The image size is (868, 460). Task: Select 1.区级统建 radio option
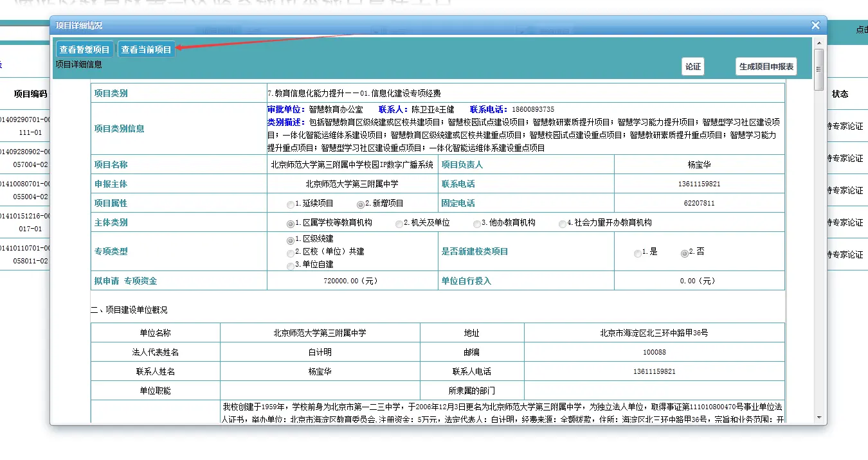[x=291, y=240]
